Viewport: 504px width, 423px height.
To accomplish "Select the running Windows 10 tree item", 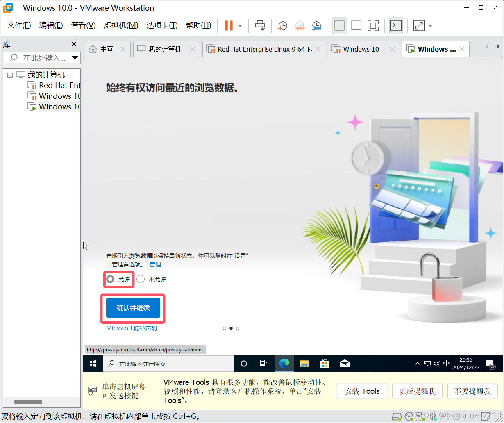I will coord(54,107).
